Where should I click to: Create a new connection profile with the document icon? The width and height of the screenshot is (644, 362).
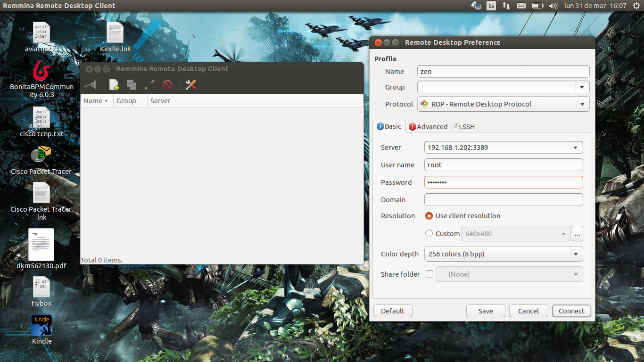pos(113,85)
